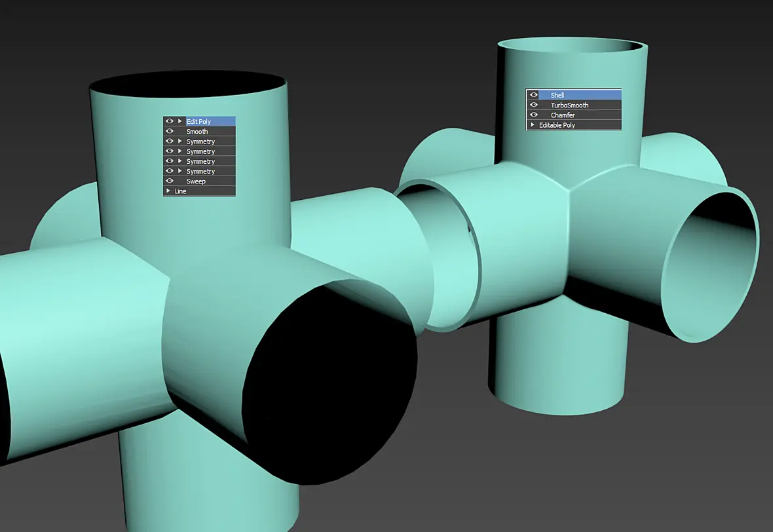The width and height of the screenshot is (773, 532).
Task: Disable TurboSmooth using its eye icon
Action: [533, 105]
